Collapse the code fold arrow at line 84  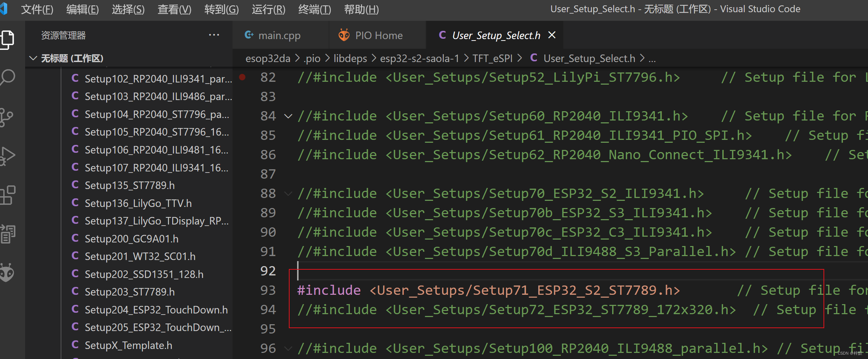click(x=288, y=116)
